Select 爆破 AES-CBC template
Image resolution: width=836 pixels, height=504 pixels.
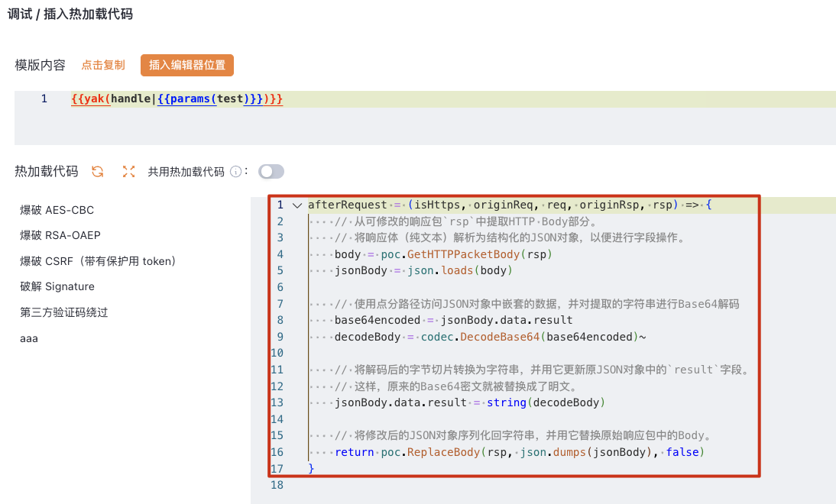point(57,210)
